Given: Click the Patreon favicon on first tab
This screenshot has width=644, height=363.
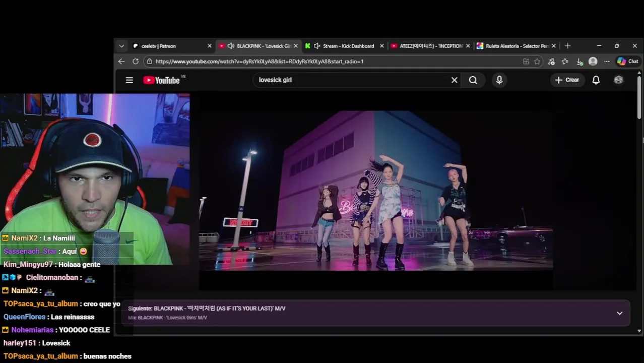Looking at the screenshot, I should [x=135, y=46].
